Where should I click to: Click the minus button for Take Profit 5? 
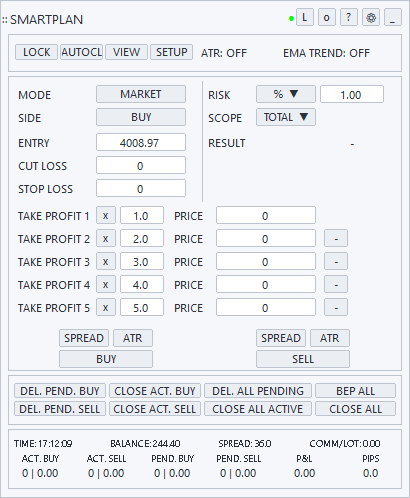[x=336, y=307]
